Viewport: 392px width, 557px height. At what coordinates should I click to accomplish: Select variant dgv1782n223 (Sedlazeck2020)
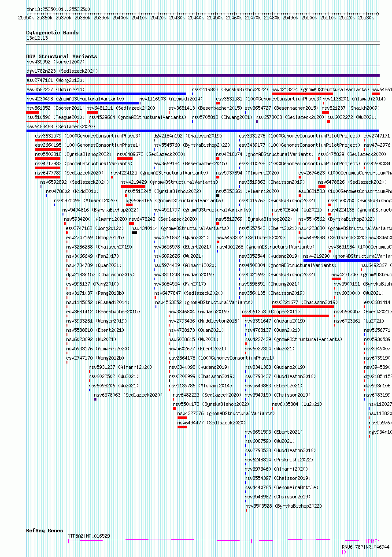(x=62, y=71)
